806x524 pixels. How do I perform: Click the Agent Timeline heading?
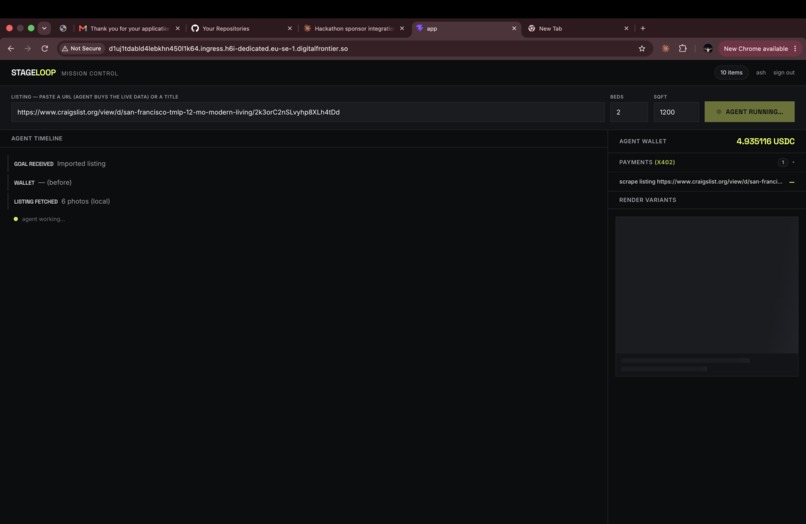[x=36, y=138]
